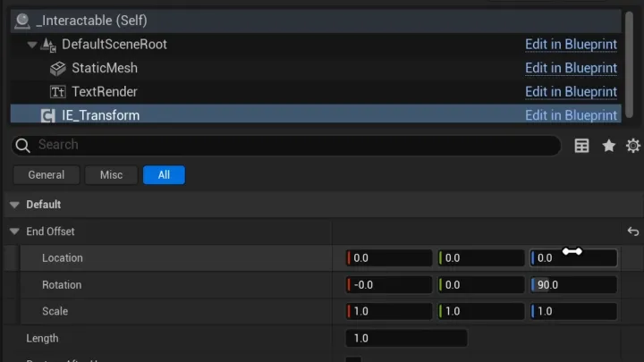Viewport: 644px width, 362px height.
Task: Switch to the General filter tab
Action: click(46, 175)
